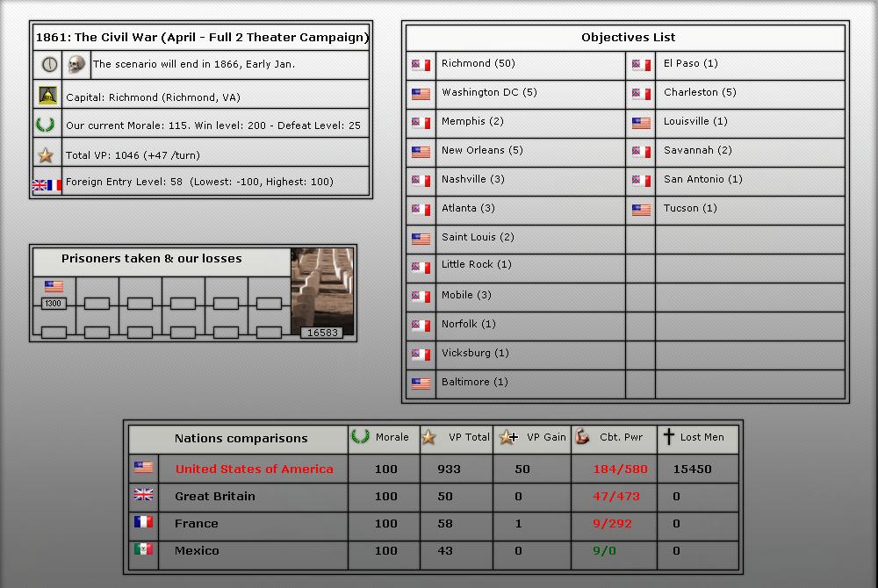Click the capital building icon for Richmond
The height and width of the screenshot is (588, 878).
[47, 97]
